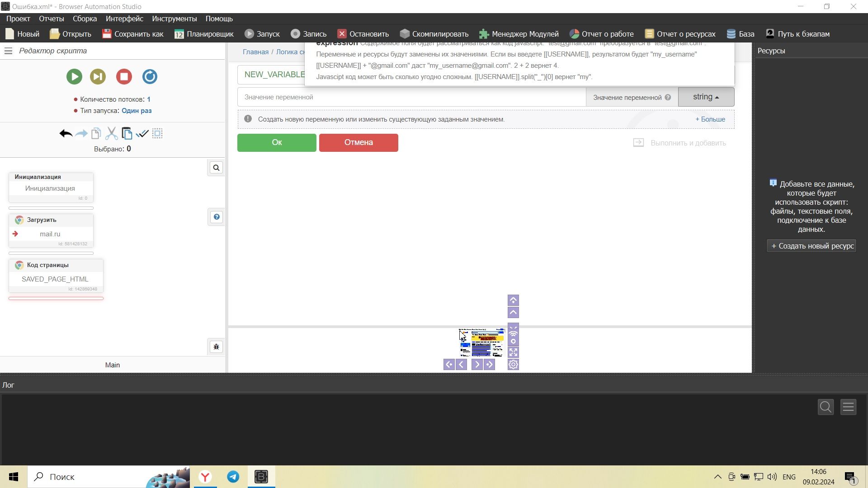Click + Создать новый ресурс button
Viewport: 868px width, 488px height.
[811, 246]
